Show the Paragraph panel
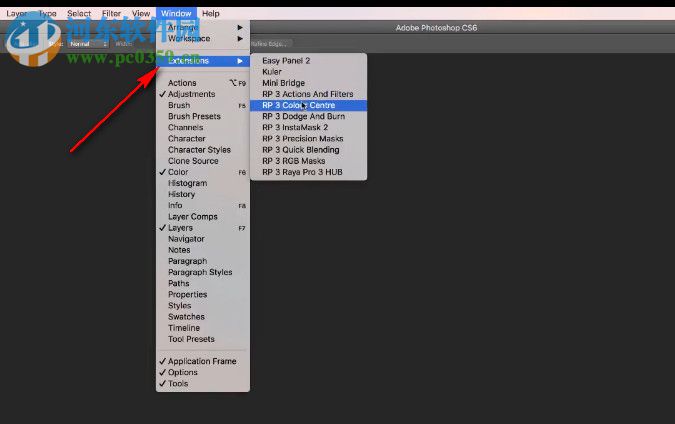The width and height of the screenshot is (675, 424). 203,261
